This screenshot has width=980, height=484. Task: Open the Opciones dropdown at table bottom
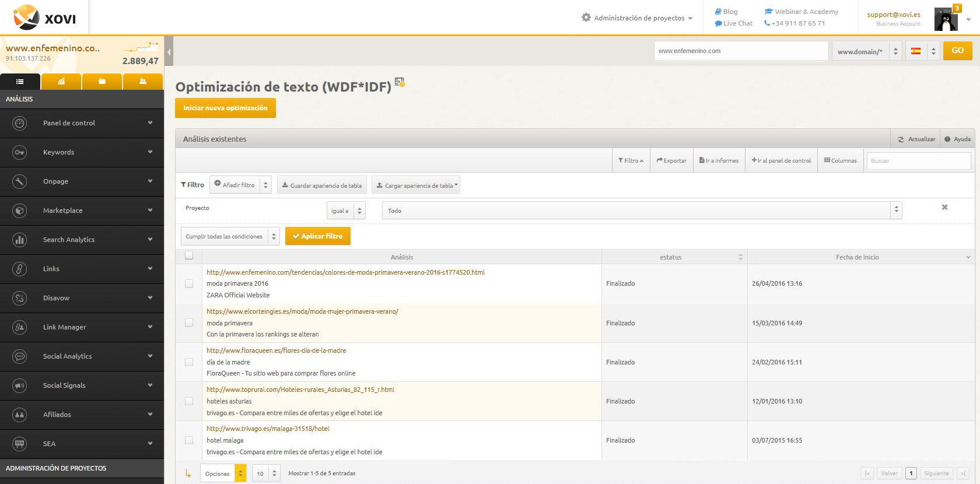[x=223, y=474]
